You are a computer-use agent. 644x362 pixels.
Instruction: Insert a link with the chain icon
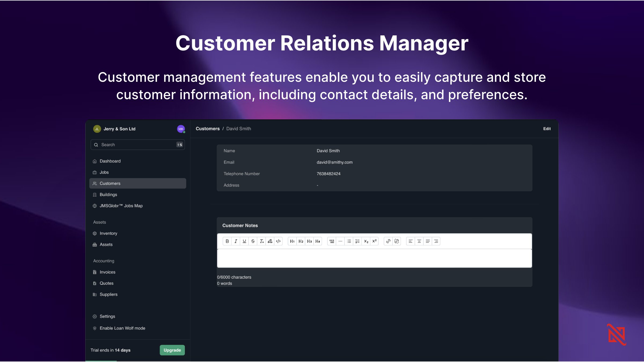[388, 241]
